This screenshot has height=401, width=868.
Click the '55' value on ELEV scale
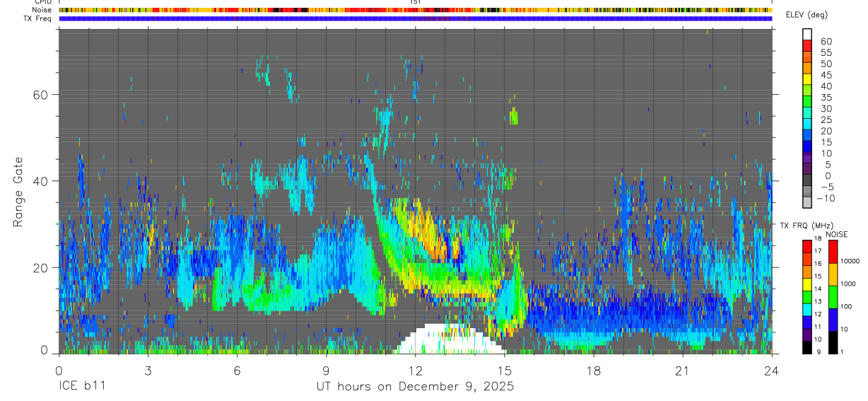point(826,52)
